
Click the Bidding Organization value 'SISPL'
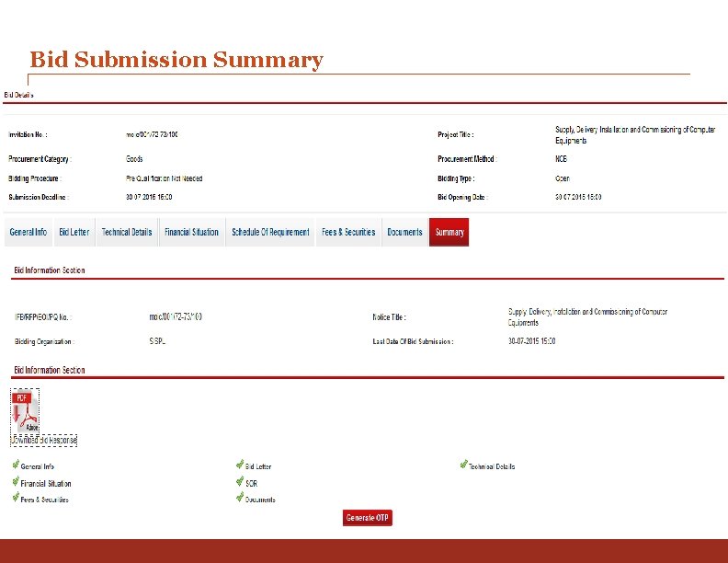157,341
